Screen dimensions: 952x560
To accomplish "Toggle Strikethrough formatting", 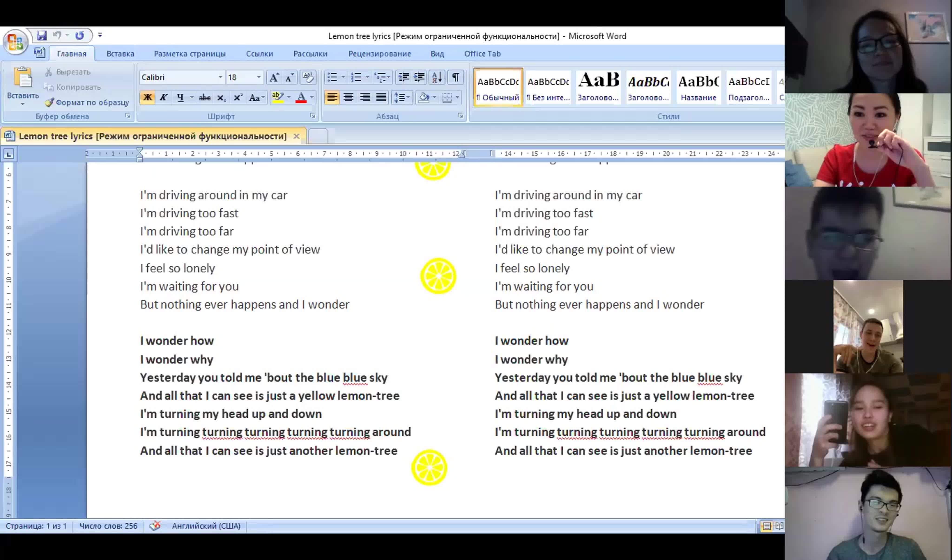I will click(x=205, y=97).
